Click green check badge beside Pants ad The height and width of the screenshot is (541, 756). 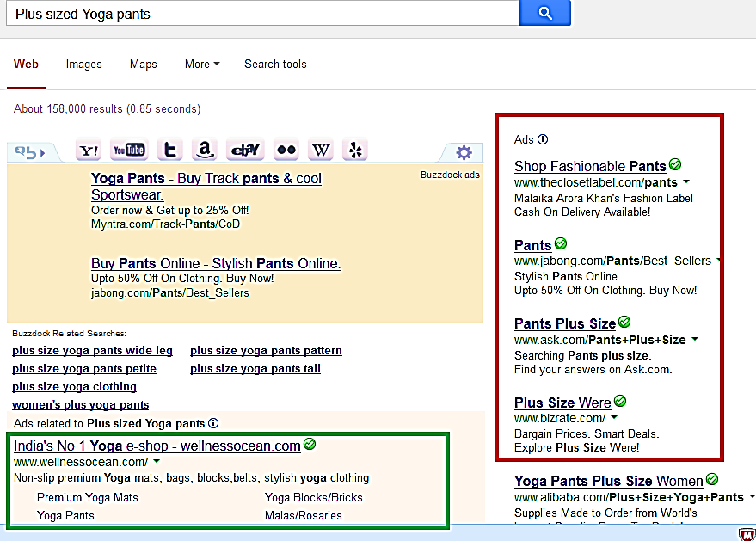[x=561, y=243]
